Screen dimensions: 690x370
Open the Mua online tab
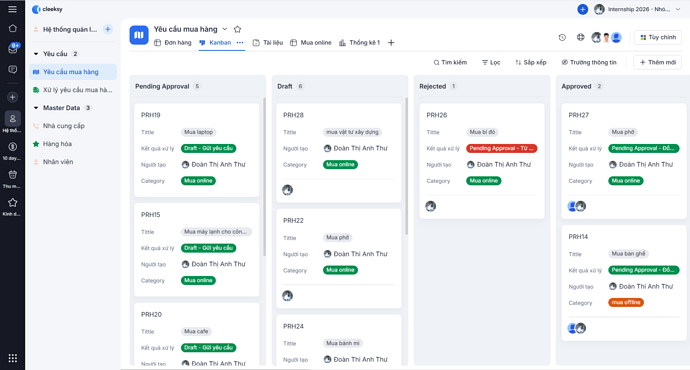click(x=311, y=43)
